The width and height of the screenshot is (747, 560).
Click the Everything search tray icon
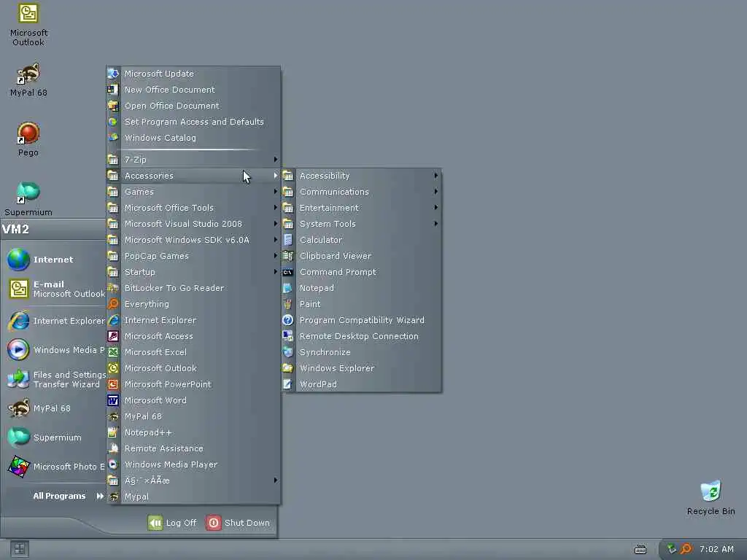[686, 549]
